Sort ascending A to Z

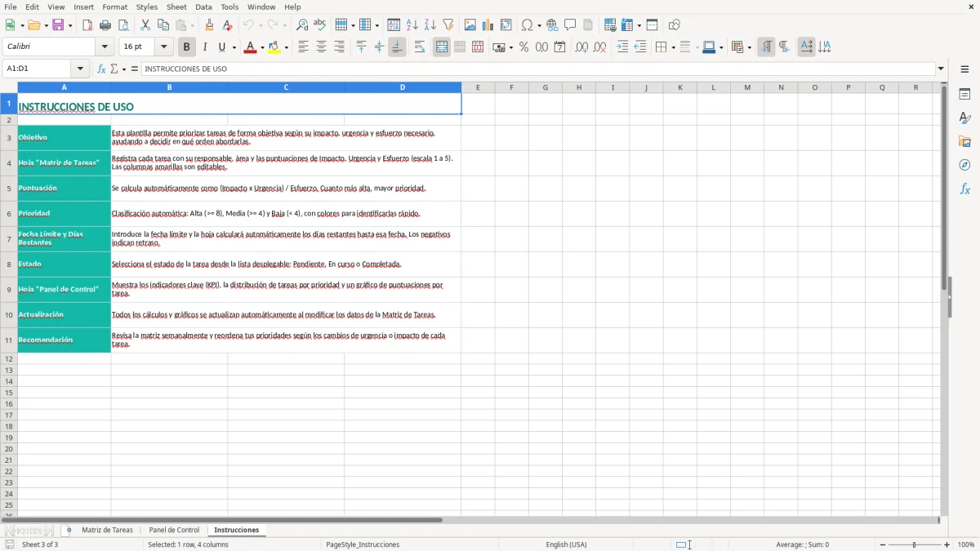[412, 25]
